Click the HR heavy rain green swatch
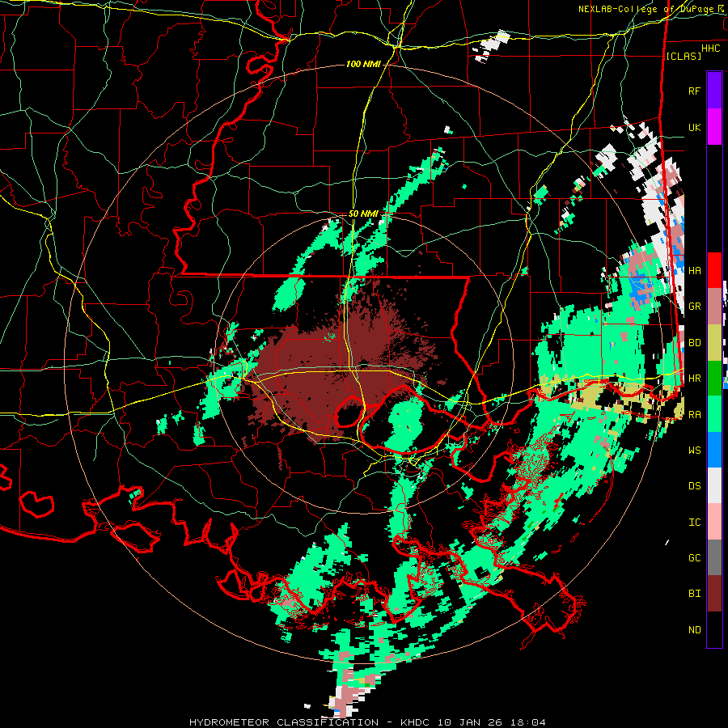The height and width of the screenshot is (728, 728). pyautogui.click(x=714, y=379)
